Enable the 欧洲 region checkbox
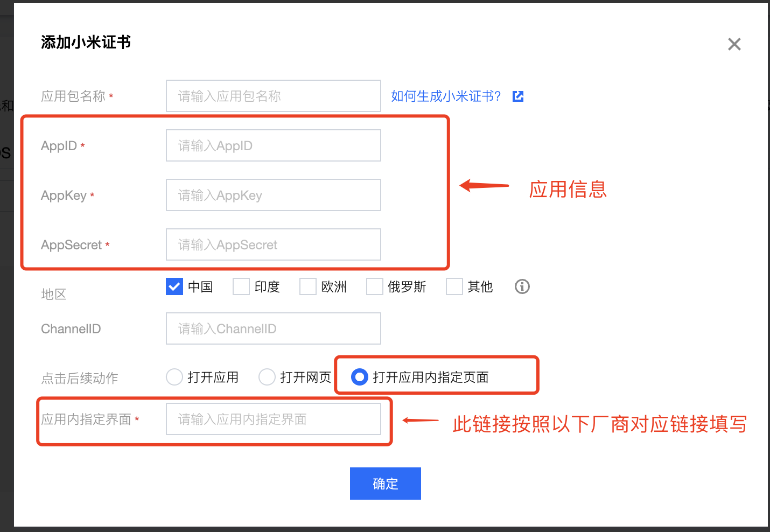The height and width of the screenshot is (532, 770). 308,286
